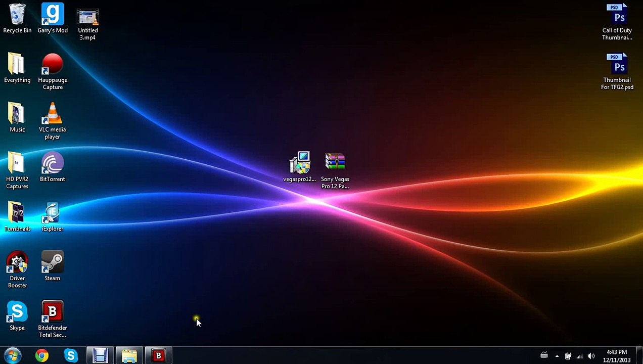Screen dimensions: 643x364
Task: Open the Recycle Bin desktop icon
Action: (17, 19)
